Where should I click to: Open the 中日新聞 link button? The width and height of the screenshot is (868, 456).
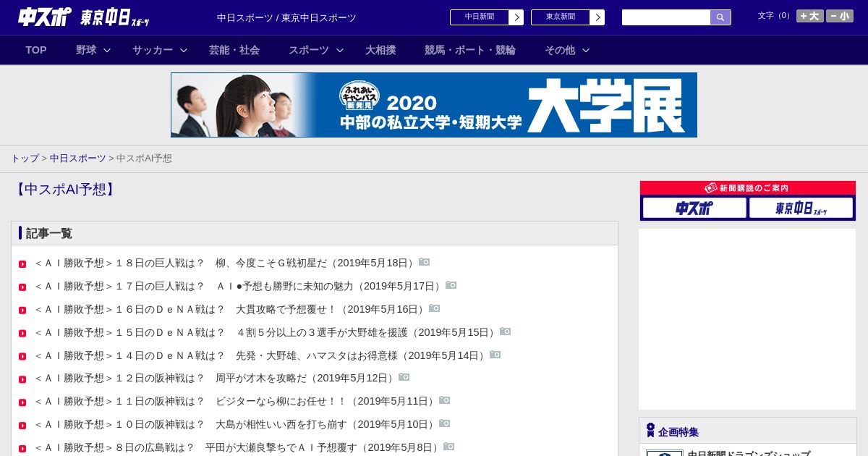[486, 17]
